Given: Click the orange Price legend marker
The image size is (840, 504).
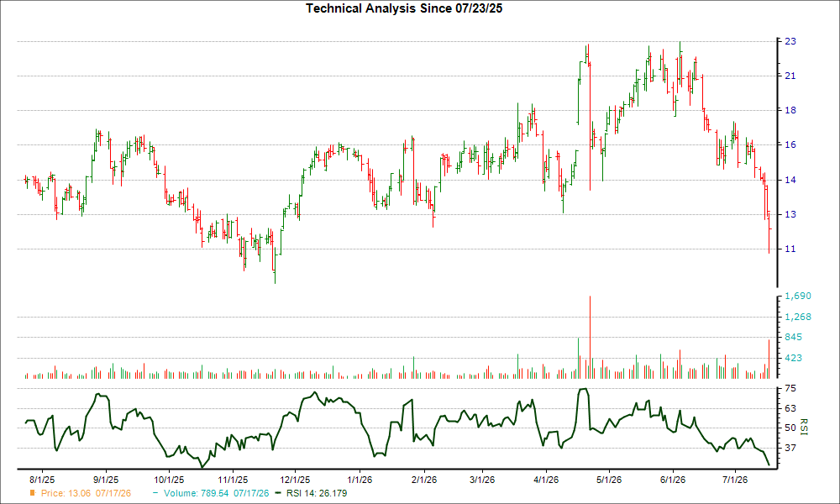Looking at the screenshot, I should [33, 493].
